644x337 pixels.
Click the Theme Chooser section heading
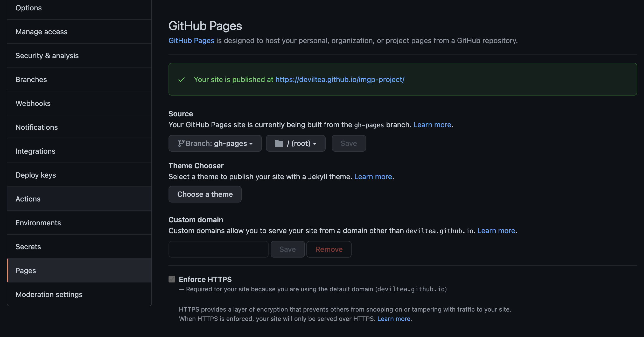[196, 166]
